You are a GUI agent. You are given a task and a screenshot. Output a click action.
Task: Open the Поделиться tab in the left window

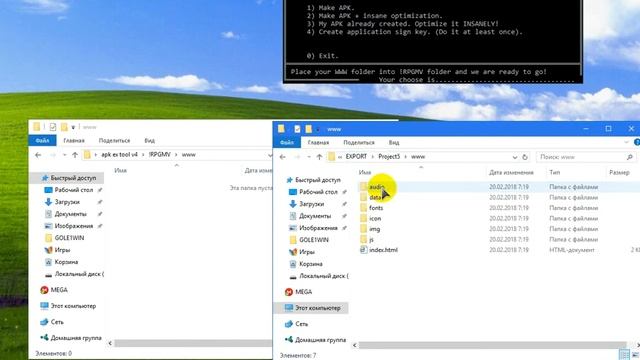pos(114,140)
